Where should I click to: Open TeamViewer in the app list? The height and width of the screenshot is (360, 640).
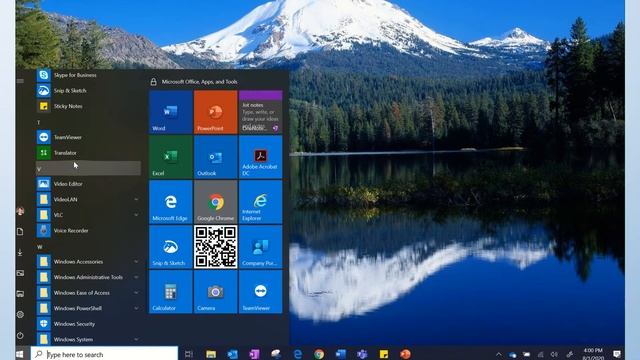coord(88,137)
